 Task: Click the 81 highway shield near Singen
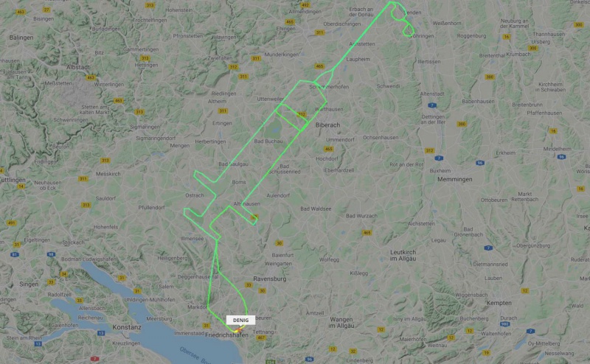(x=14, y=254)
